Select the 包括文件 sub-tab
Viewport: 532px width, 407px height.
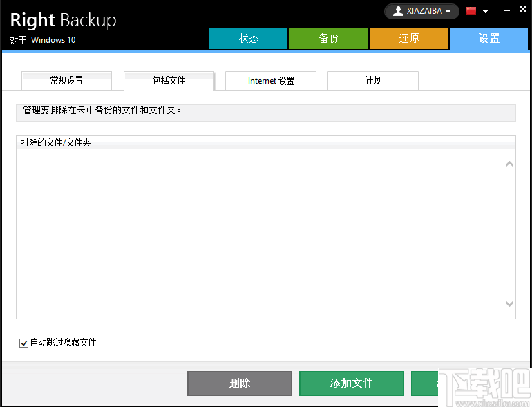(x=169, y=81)
